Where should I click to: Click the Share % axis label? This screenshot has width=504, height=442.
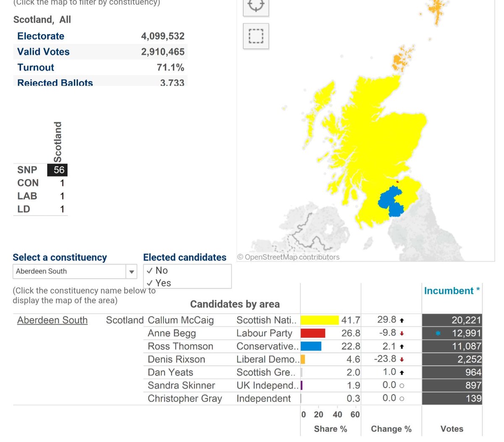coord(331,429)
